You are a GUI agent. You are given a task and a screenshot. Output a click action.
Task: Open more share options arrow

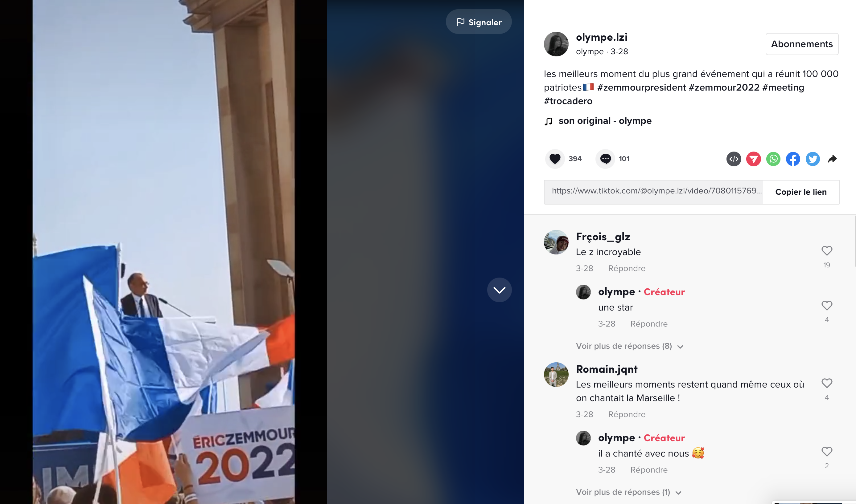click(x=832, y=159)
